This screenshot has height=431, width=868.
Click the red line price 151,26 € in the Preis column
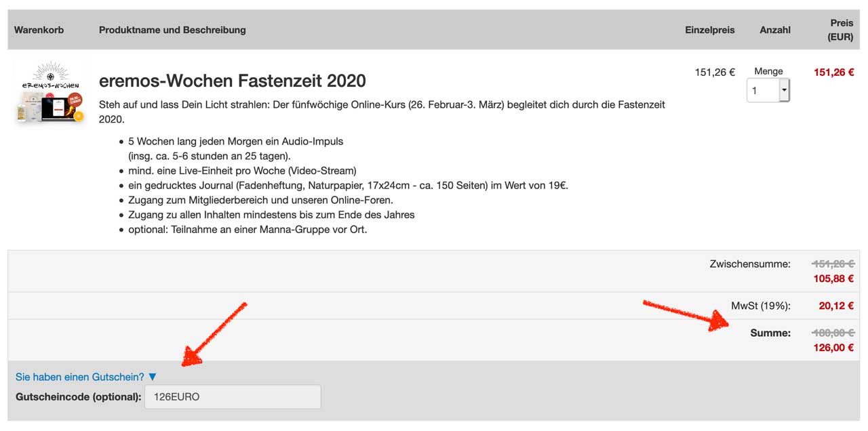tap(833, 72)
